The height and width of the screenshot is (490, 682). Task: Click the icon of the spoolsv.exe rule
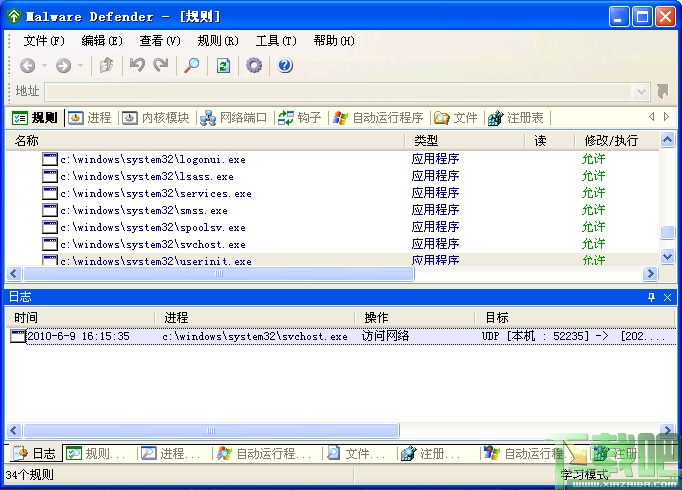click(50, 227)
